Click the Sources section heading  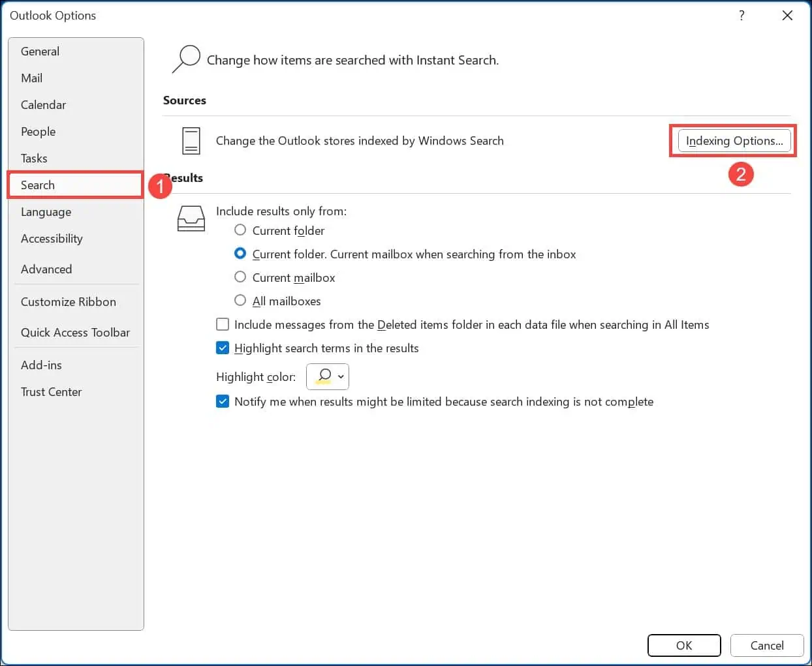[x=185, y=100]
